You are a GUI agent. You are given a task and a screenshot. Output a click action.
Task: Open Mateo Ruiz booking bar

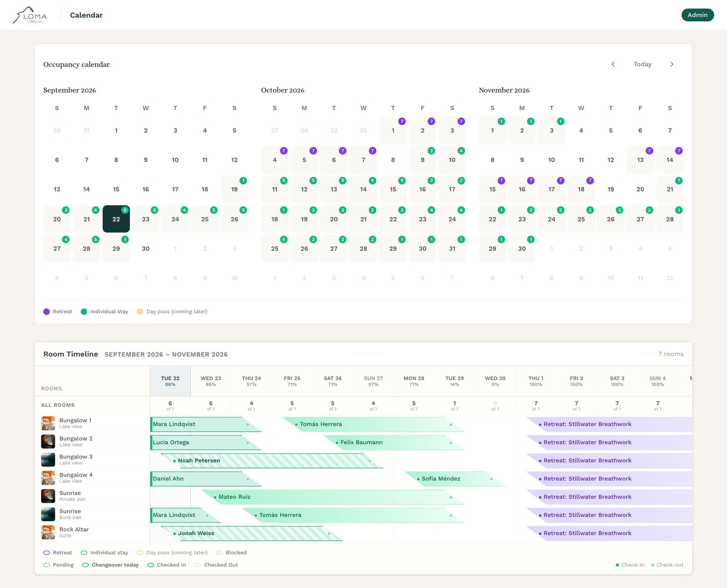(333, 497)
